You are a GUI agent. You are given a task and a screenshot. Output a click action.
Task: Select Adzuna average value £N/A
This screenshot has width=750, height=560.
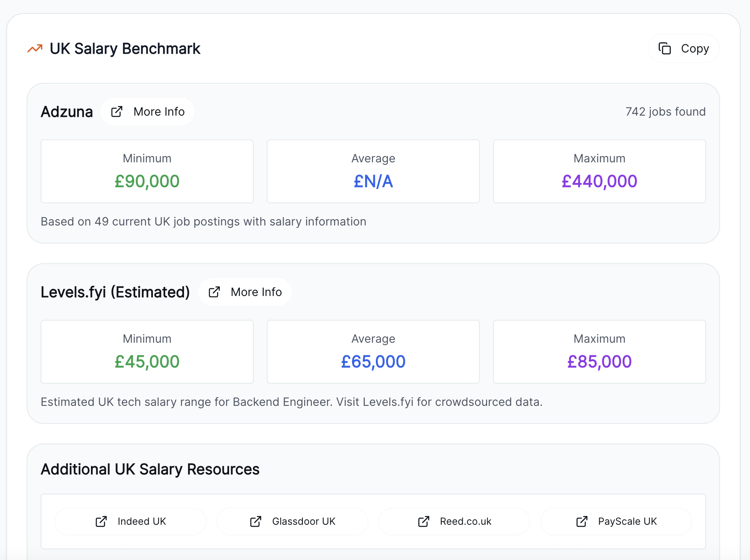373,181
